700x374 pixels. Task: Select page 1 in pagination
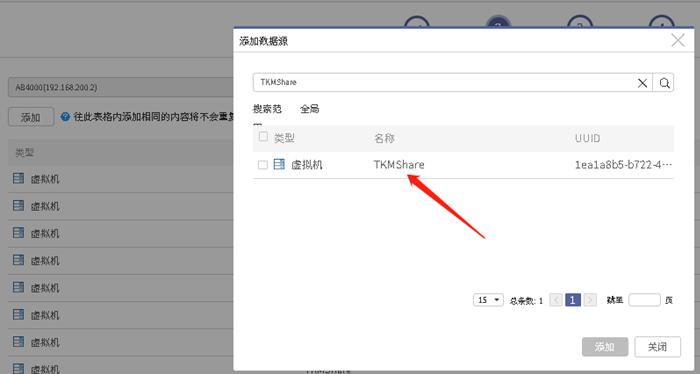click(573, 300)
